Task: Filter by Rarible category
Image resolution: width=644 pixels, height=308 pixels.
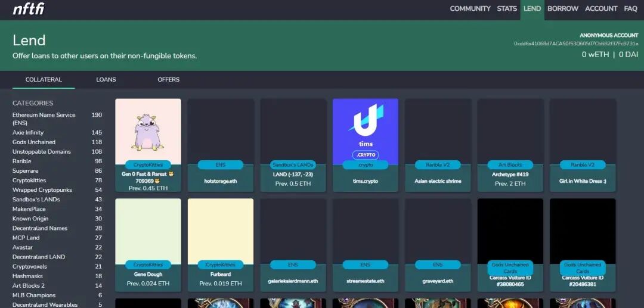Action: point(57,161)
